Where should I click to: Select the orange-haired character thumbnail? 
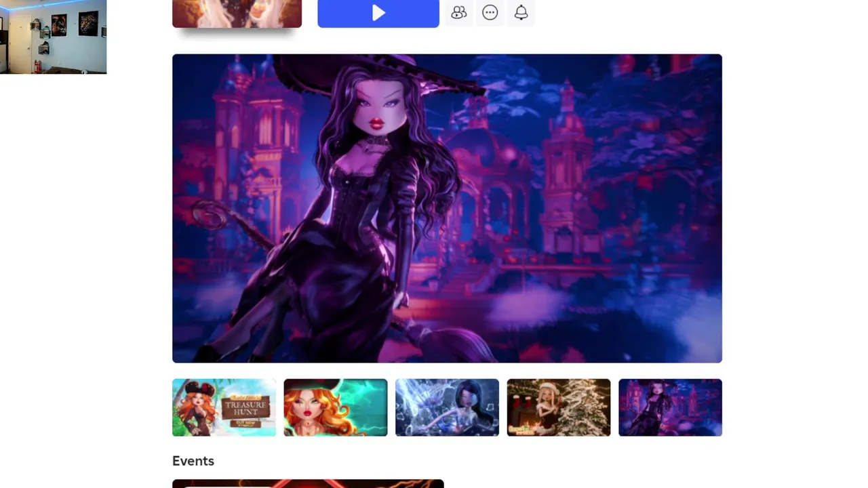point(336,407)
